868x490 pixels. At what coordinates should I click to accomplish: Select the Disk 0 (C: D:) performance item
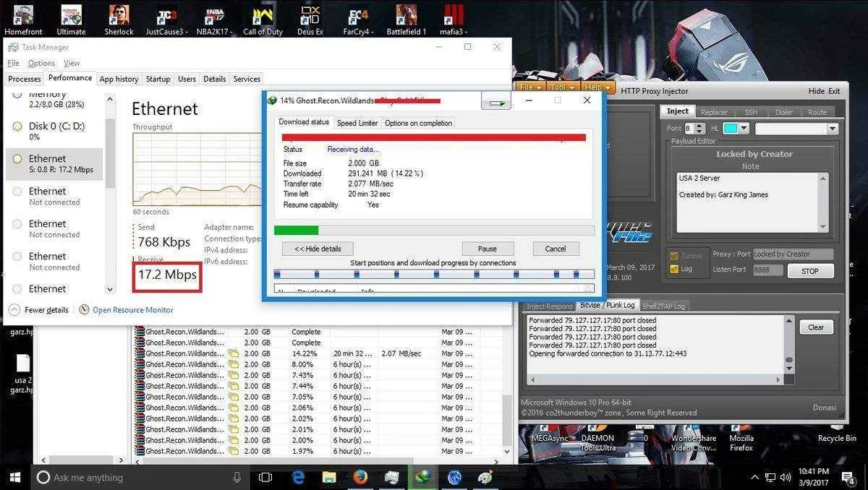click(54, 130)
